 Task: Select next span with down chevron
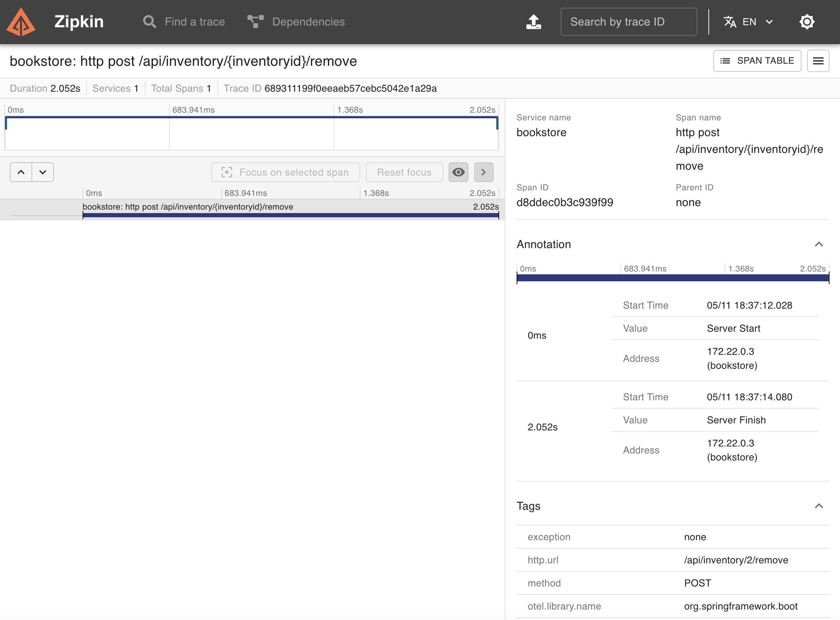43,172
